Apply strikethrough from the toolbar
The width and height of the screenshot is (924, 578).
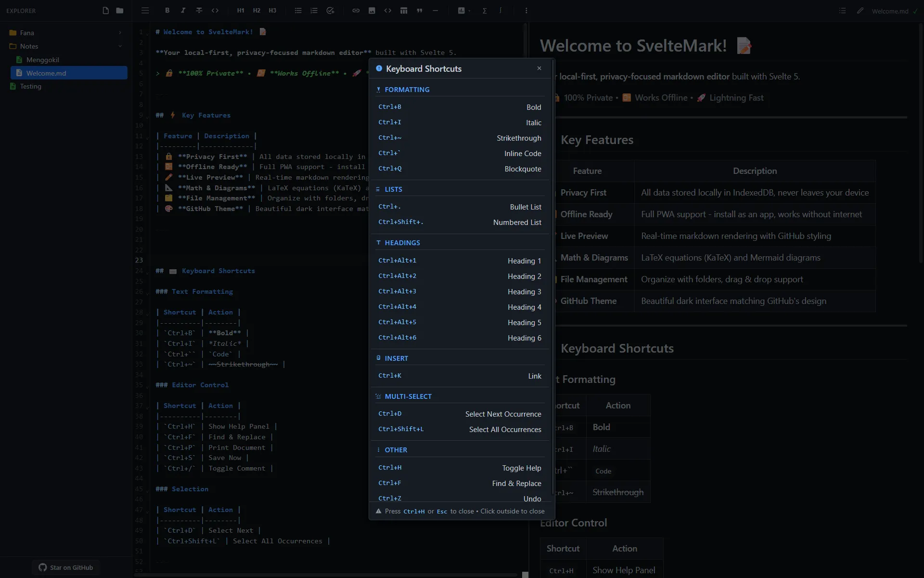point(199,11)
